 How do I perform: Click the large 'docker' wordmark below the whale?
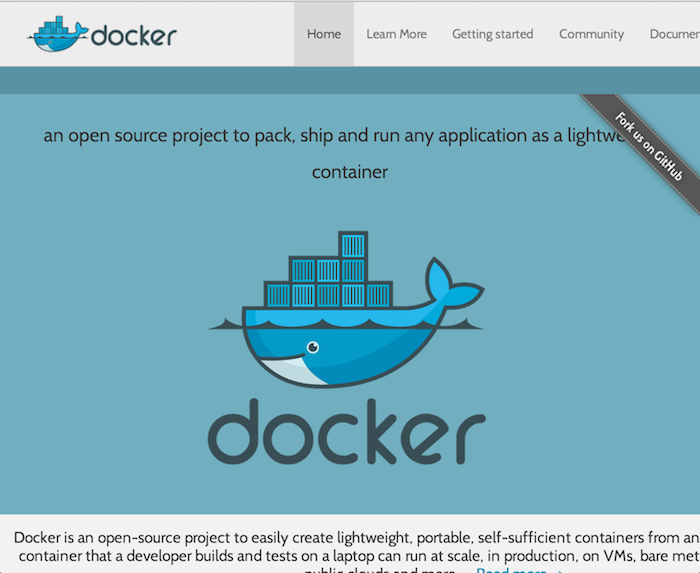(346, 432)
